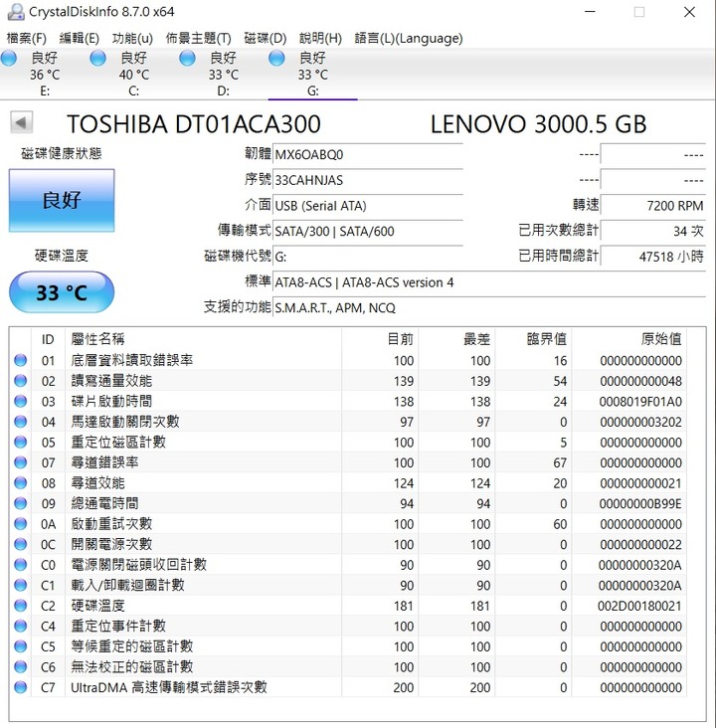
Task: Click status icon for attribute C2 硬碟溫度
Action: [x=21, y=606]
